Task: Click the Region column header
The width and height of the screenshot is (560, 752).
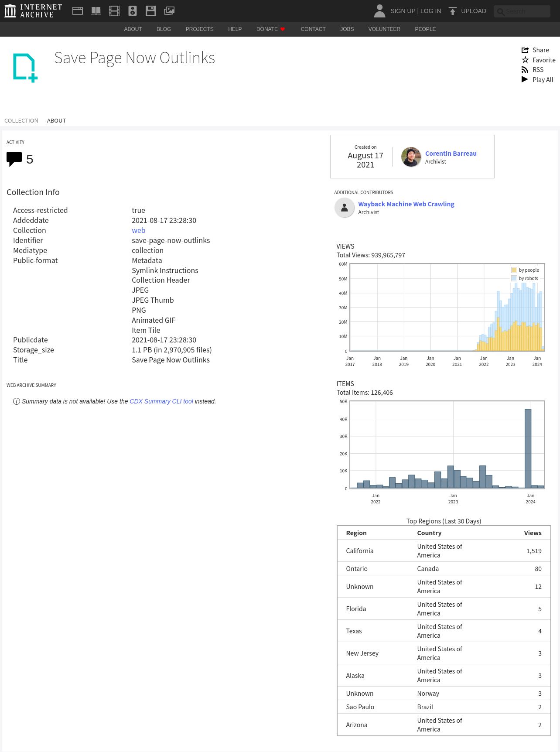Action: click(356, 533)
